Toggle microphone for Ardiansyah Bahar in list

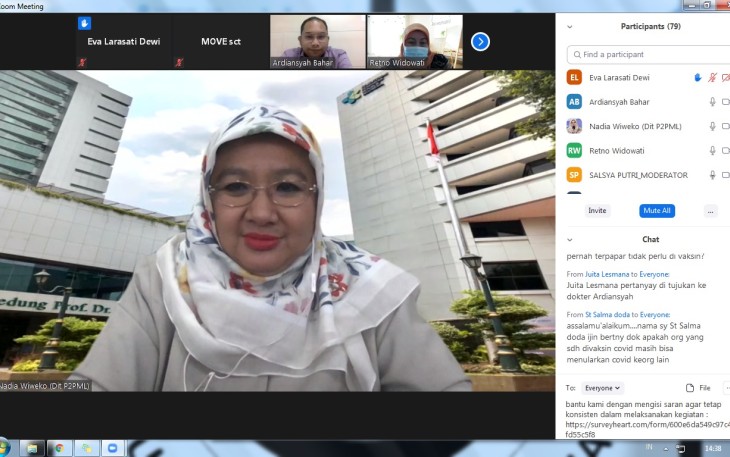coord(712,102)
